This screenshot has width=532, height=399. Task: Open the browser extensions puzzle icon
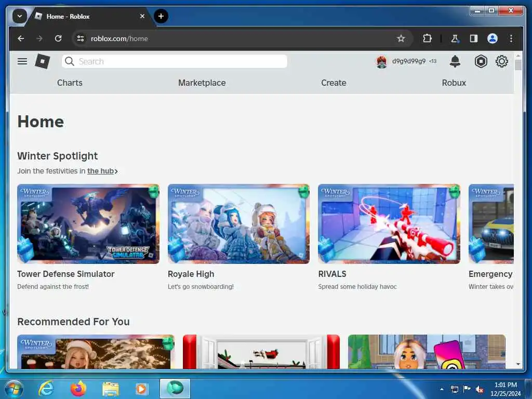tap(427, 38)
